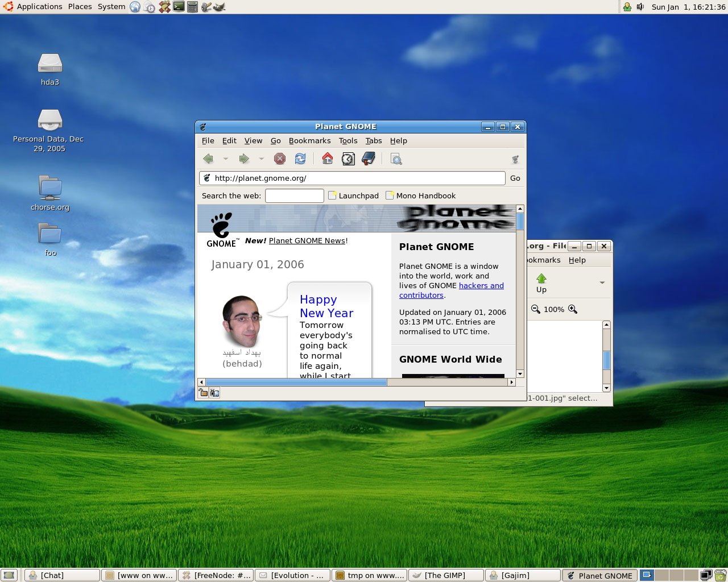Click the Stop loading icon
The height and width of the screenshot is (582, 728).
pos(280,159)
